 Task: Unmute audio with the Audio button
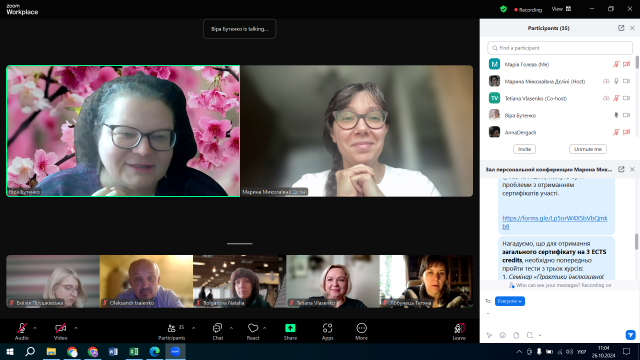[22, 331]
